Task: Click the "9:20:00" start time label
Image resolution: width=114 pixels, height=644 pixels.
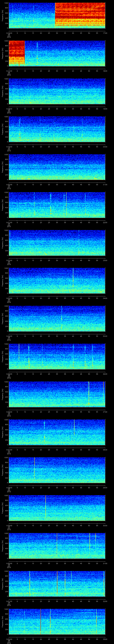Action: coord(9,184)
